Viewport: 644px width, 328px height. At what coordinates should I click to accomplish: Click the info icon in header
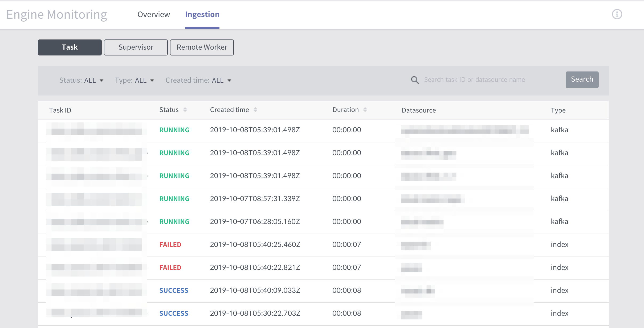click(x=617, y=14)
